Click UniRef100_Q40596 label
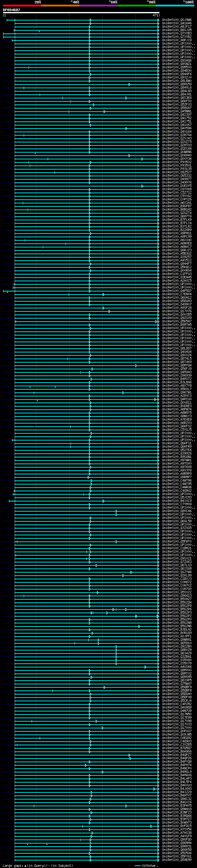Screen dimensions: 197x868 [x=177, y=128]
